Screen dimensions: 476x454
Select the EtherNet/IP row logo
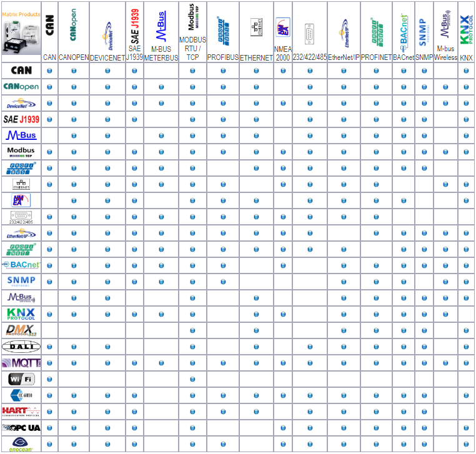coord(21,234)
